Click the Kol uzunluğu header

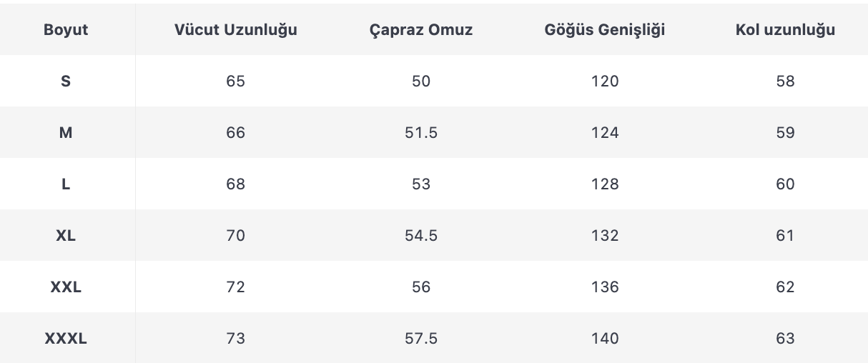coord(785,30)
